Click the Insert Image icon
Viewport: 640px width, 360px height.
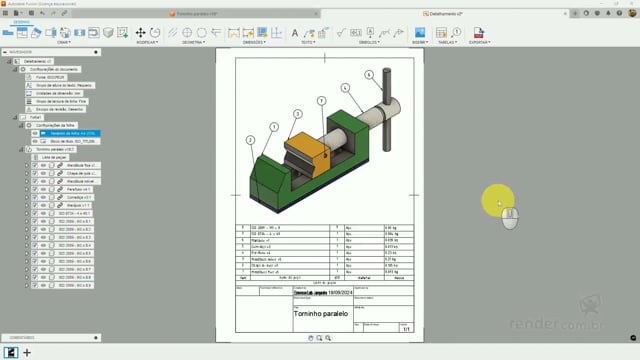point(420,33)
